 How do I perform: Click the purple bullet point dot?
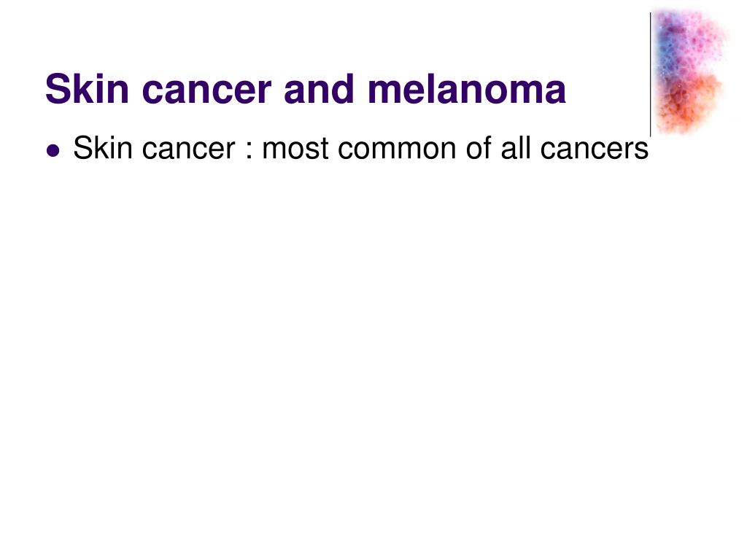pyautogui.click(x=53, y=150)
